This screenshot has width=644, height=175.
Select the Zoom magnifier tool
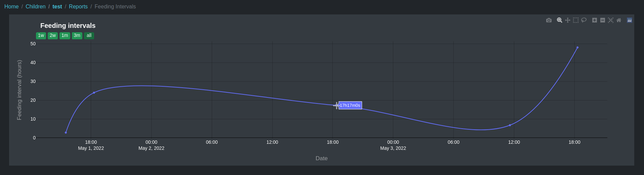[560, 20]
